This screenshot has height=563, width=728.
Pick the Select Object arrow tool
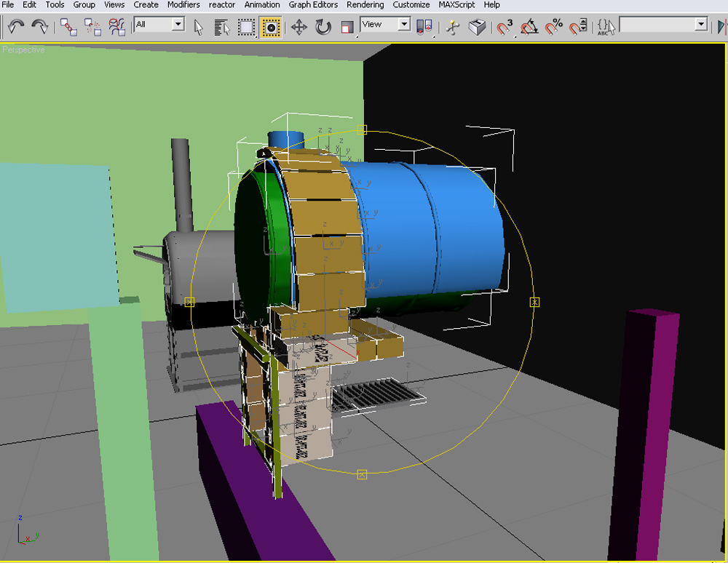tap(199, 27)
